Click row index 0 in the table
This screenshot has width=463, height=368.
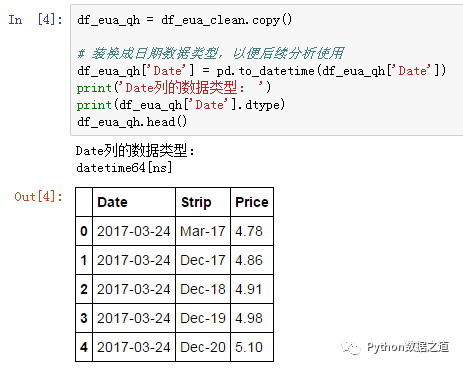coord(84,231)
